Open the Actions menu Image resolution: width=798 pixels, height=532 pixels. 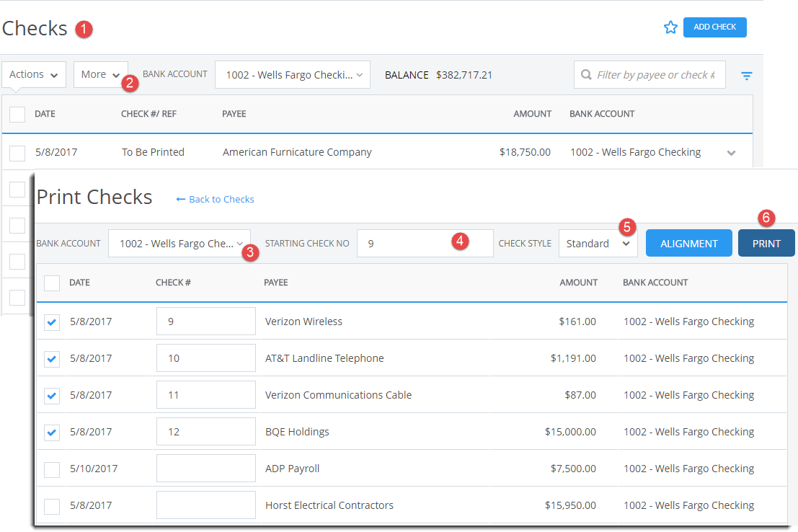pyautogui.click(x=33, y=74)
